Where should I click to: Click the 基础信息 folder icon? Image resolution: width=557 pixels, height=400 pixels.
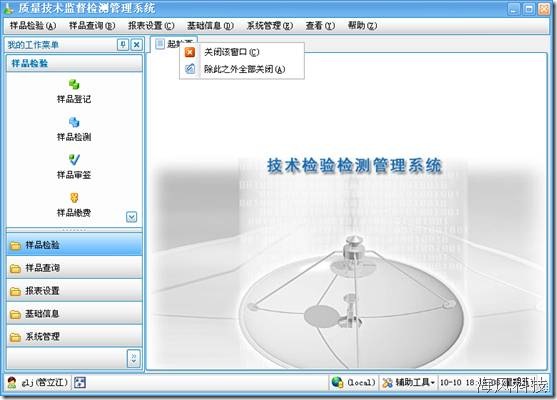(x=15, y=314)
